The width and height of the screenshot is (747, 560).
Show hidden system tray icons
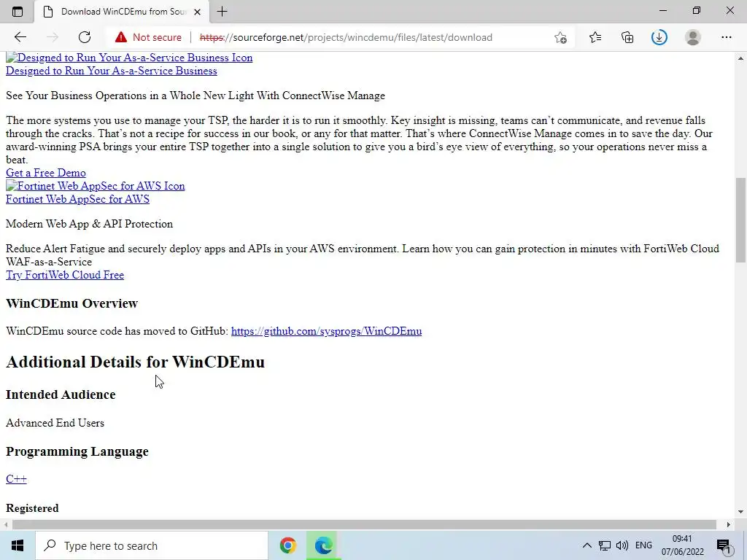(587, 545)
